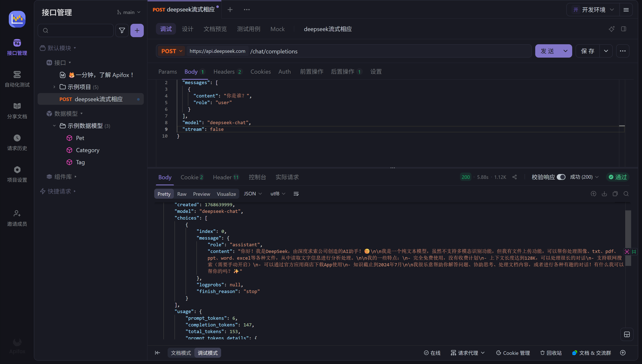Click the purple plus add button
Image resolution: width=642 pixels, height=364 pixels.
tap(137, 30)
